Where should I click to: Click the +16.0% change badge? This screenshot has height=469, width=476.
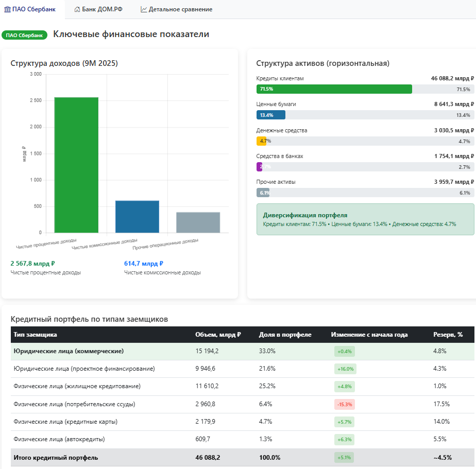pos(345,369)
